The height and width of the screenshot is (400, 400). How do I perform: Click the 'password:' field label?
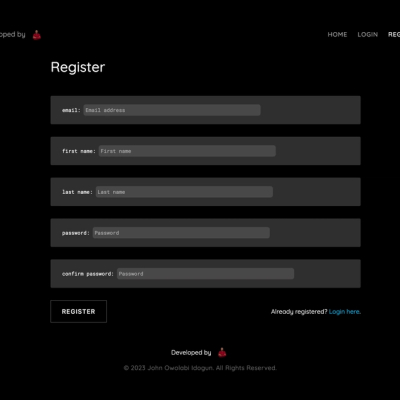pos(76,233)
